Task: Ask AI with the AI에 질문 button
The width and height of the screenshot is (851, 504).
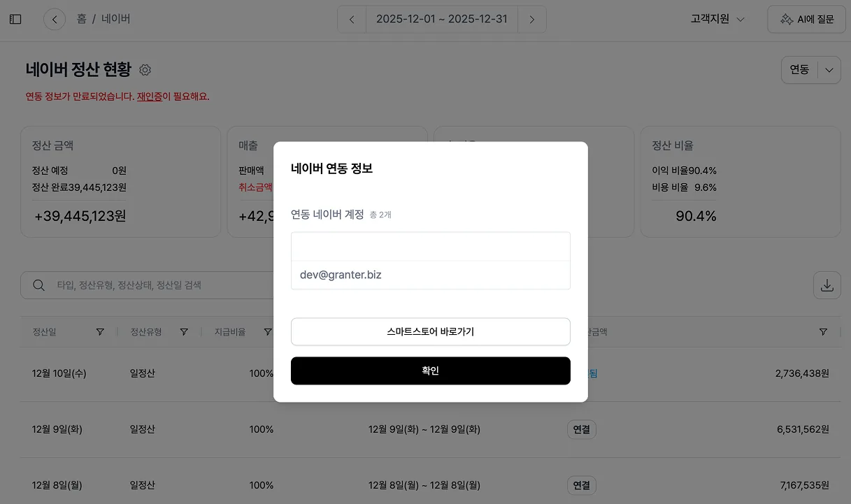Action: (x=807, y=20)
